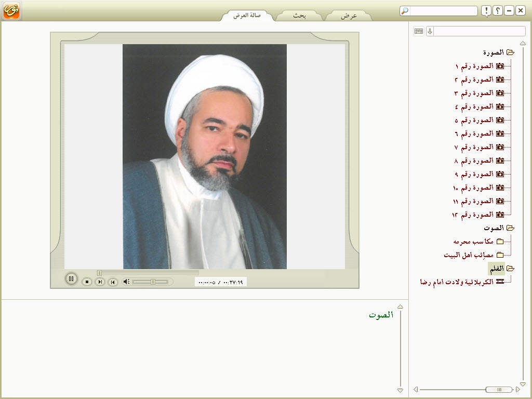Open the عرض tab
532x399 pixels.
coord(349,16)
